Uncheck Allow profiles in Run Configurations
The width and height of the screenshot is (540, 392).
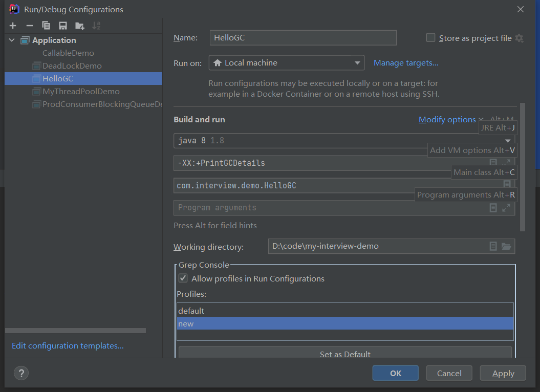tap(183, 278)
